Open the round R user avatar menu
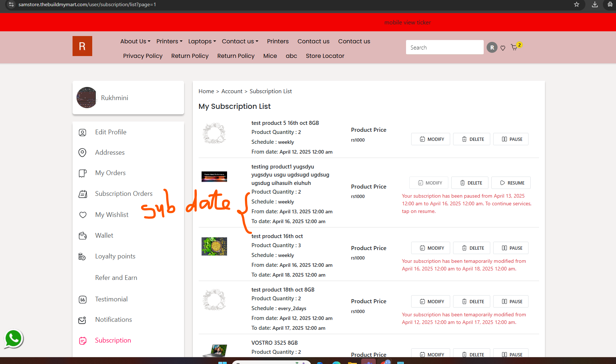This screenshot has height=364, width=616. point(492,47)
